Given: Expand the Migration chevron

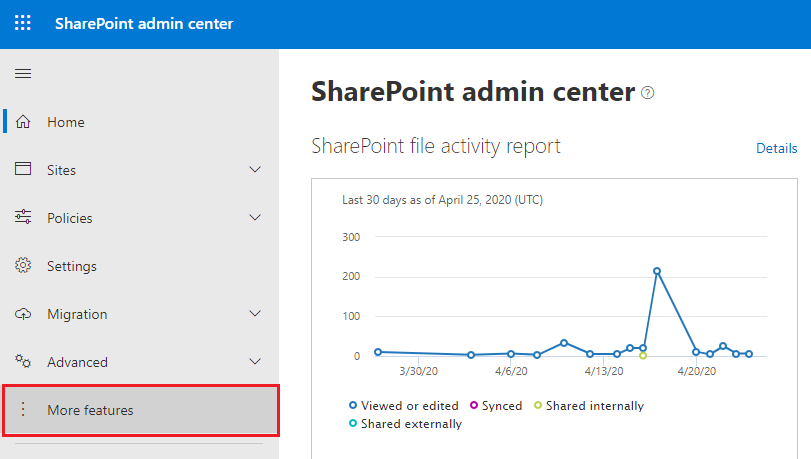Looking at the screenshot, I should point(255,314).
